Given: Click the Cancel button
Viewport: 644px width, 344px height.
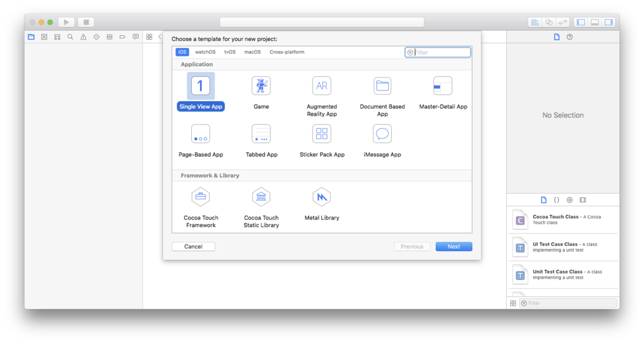Looking at the screenshot, I should [193, 247].
